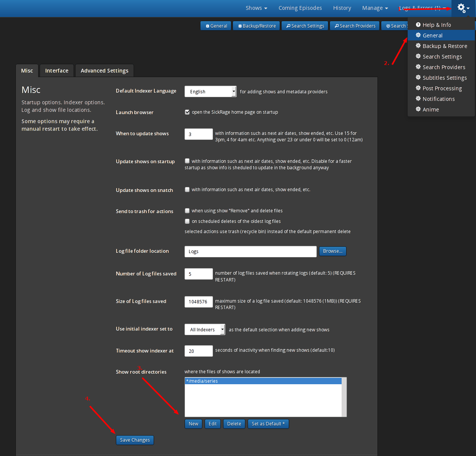
Task: Click the When to update shows hour field
Action: [x=199, y=134]
